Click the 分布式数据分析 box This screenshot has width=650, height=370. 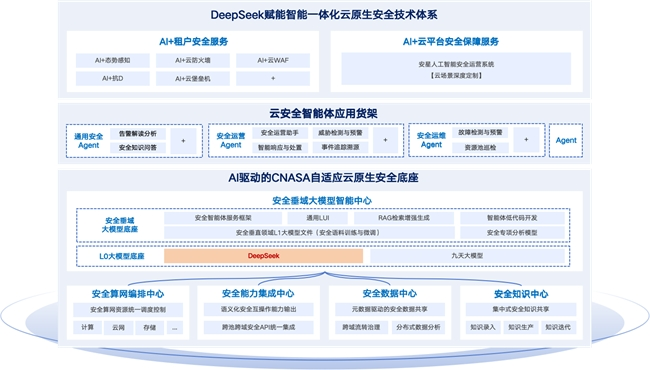coord(418,327)
